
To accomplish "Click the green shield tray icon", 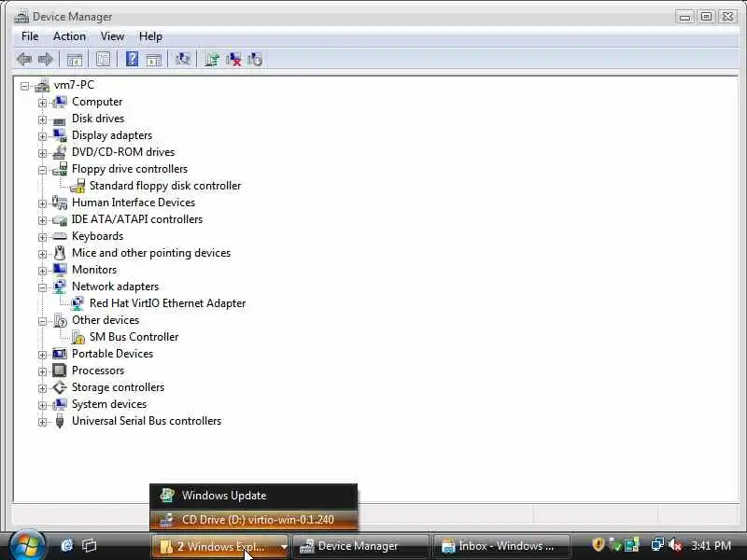I will [x=615, y=545].
